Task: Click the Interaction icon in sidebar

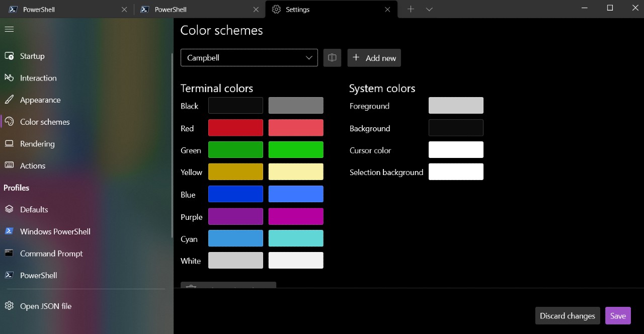Action: [9, 78]
